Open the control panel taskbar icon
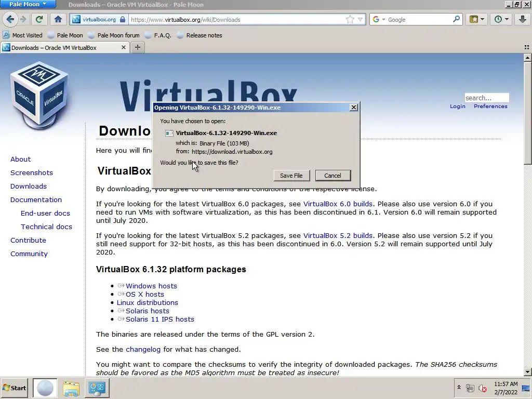 tap(97, 388)
